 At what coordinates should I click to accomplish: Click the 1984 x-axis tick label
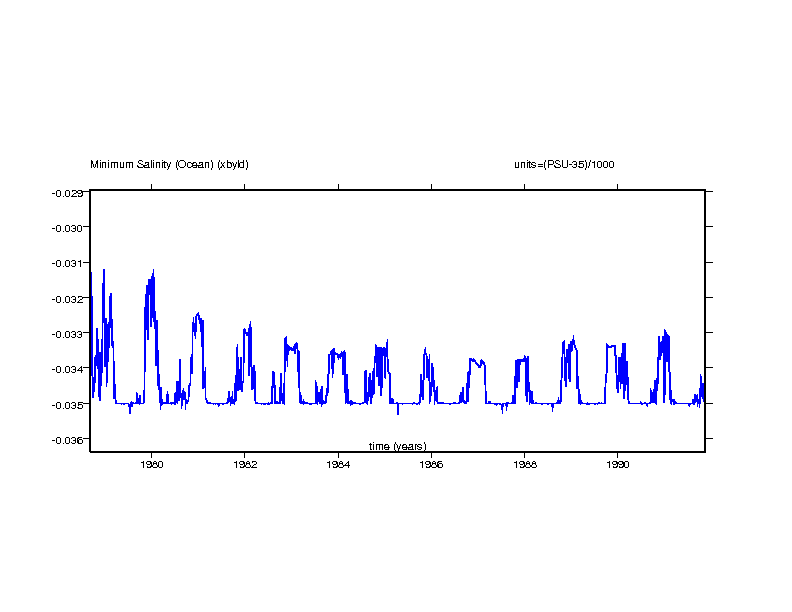tap(338, 464)
